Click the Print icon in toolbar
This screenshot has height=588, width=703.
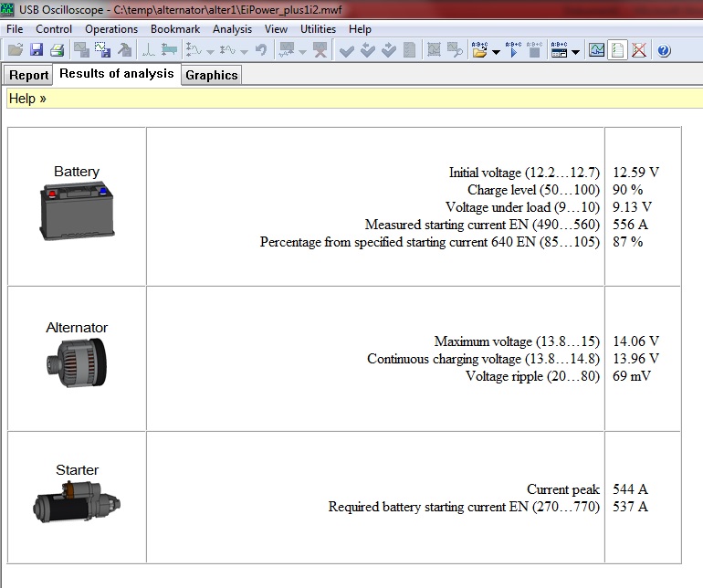(57, 51)
